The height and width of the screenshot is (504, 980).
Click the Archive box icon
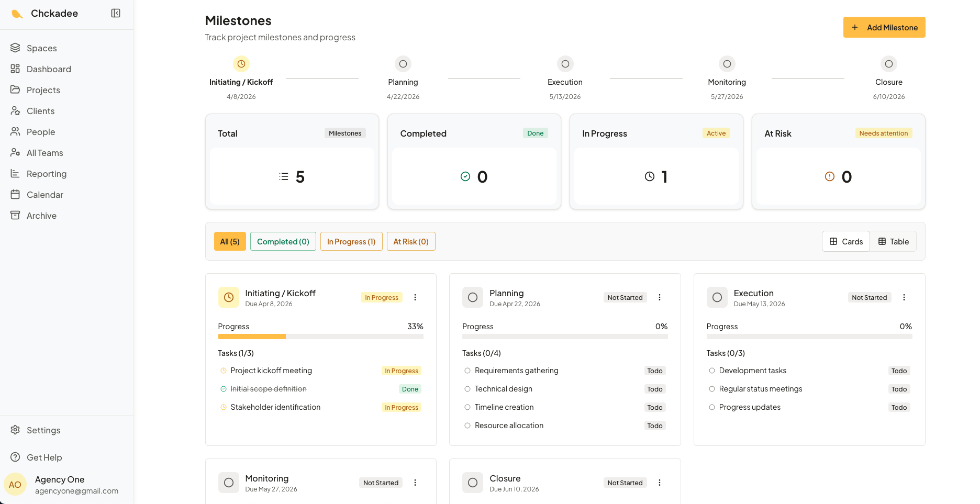pos(15,215)
